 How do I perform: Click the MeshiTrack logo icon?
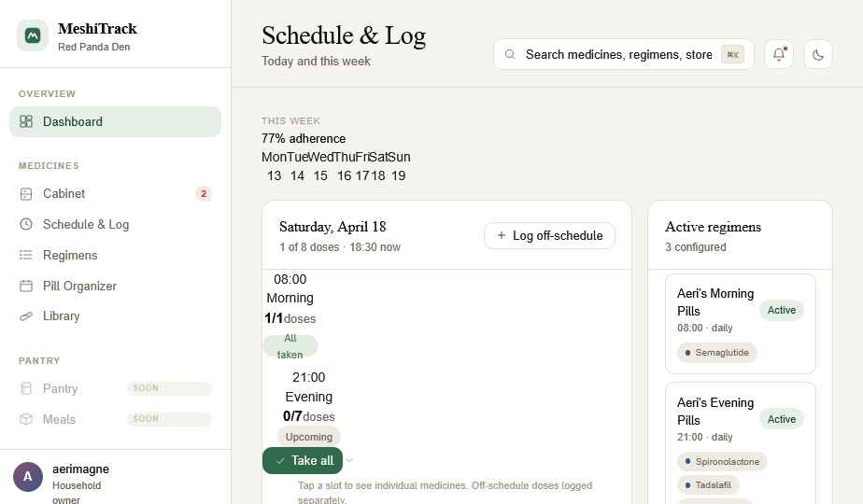tap(33, 35)
